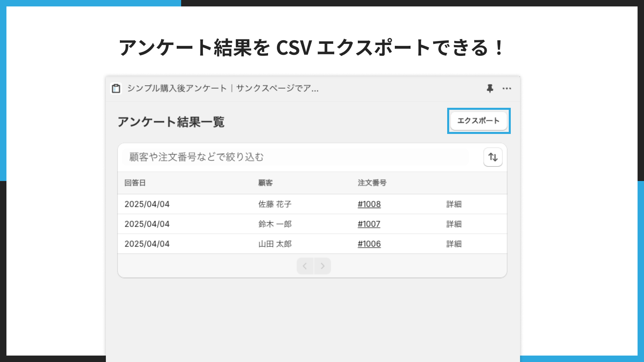Click order #1007 link

[369, 224]
